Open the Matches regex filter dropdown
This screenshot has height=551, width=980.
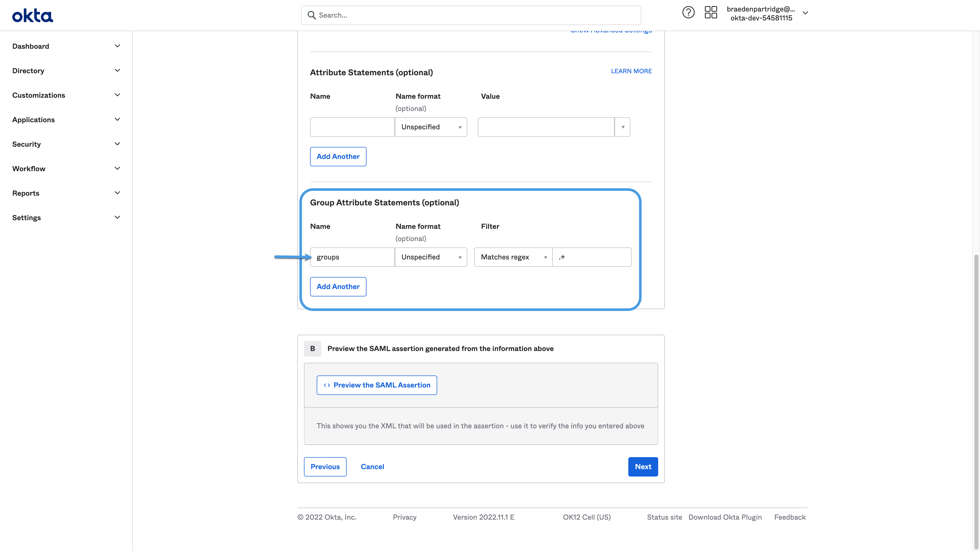(x=513, y=257)
